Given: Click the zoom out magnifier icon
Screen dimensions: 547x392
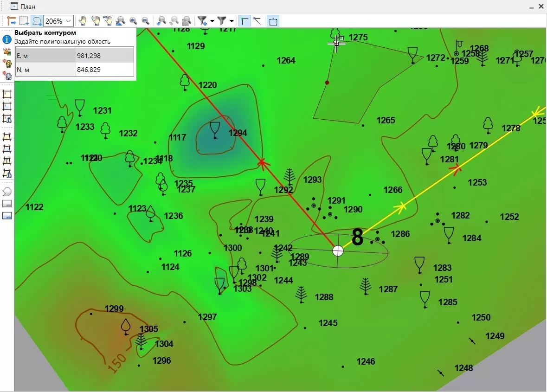Looking at the screenshot, I should (145, 21).
